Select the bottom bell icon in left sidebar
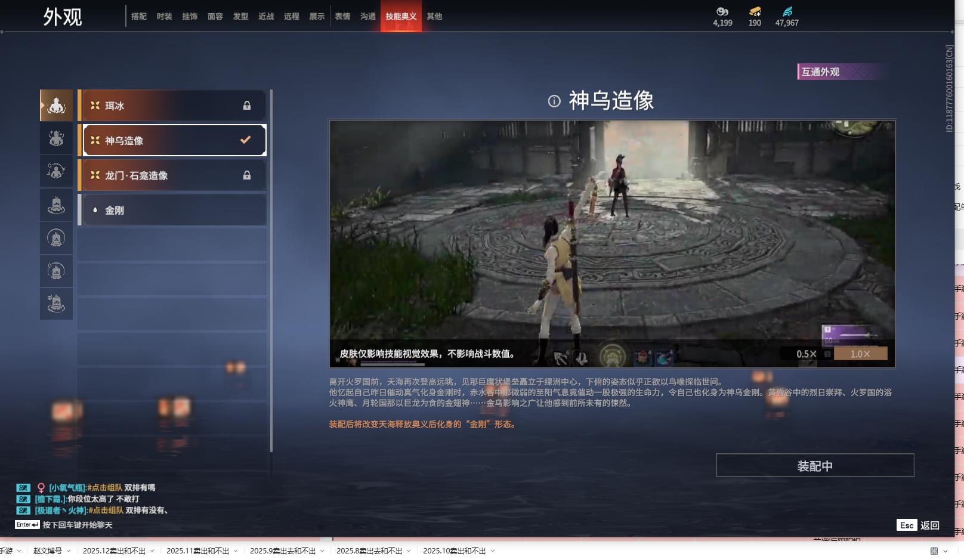 pos(56,304)
